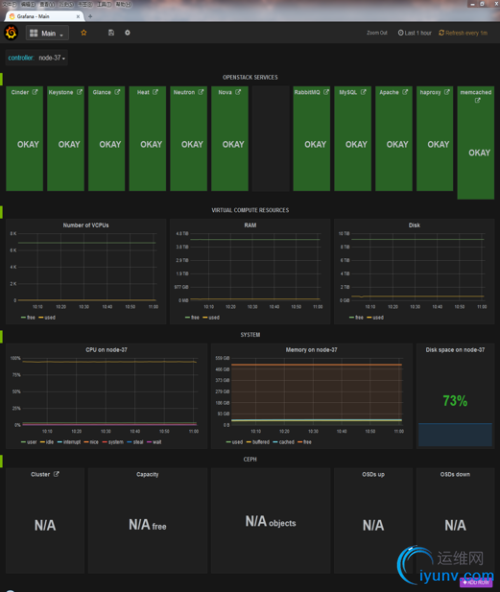Open the RAM panel title menu
The width and height of the screenshot is (500, 592).
(x=250, y=225)
